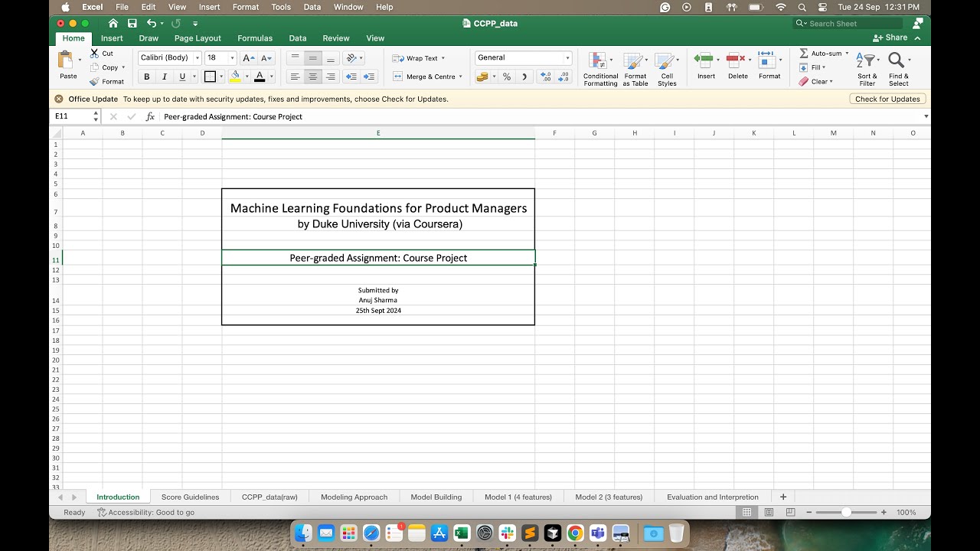The width and height of the screenshot is (980, 551).
Task: Align cell text to the left
Action: point(295,77)
